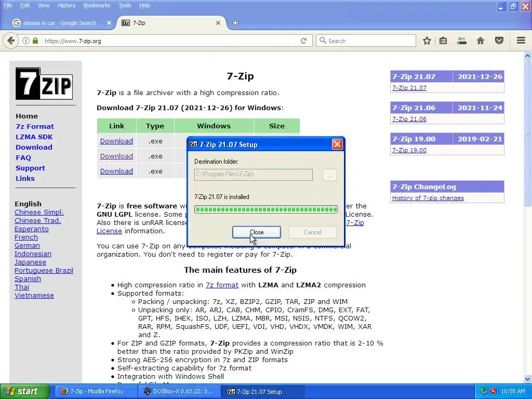Open a new tab with the plus icon
Screen dimensions: 532x399
235,23
